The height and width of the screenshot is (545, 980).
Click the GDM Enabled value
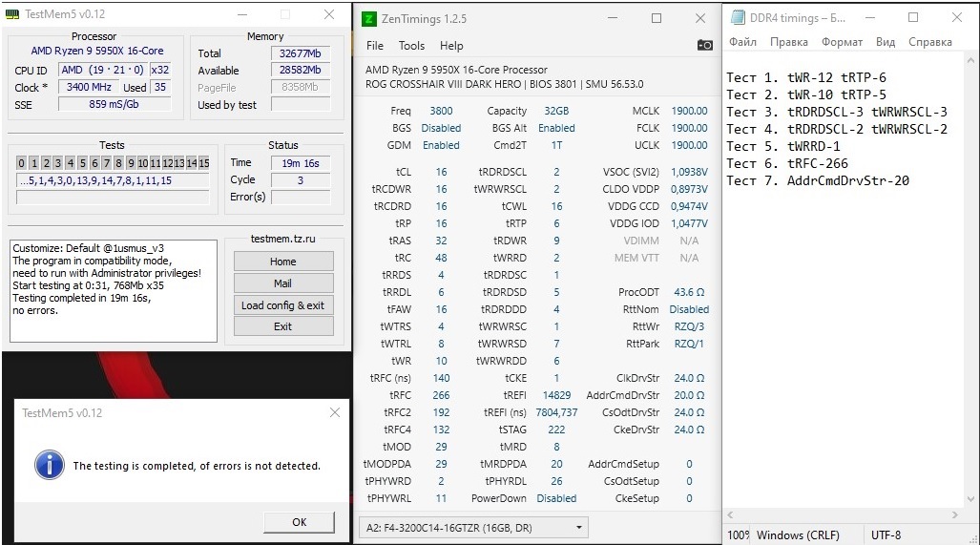pos(441,145)
